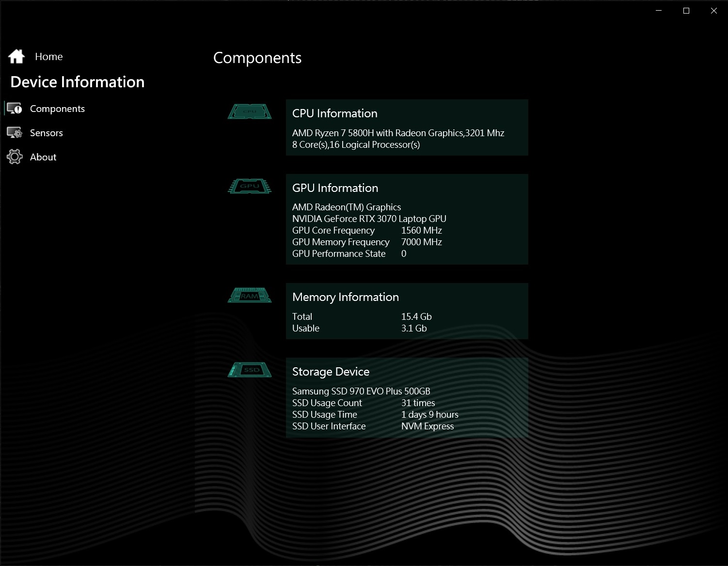Viewport: 728px width, 566px height.
Task: Click the GPU Performance State label
Action: tap(339, 253)
